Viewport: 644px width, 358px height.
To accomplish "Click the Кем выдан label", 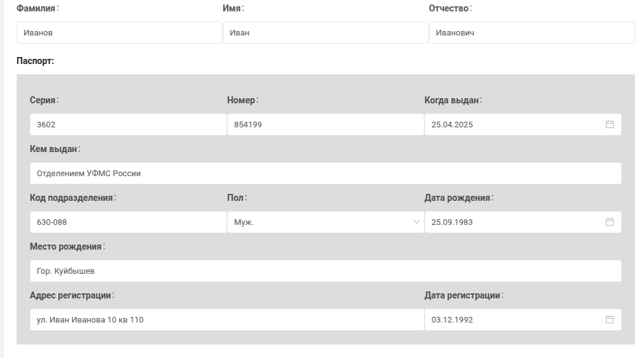I will coord(55,149).
